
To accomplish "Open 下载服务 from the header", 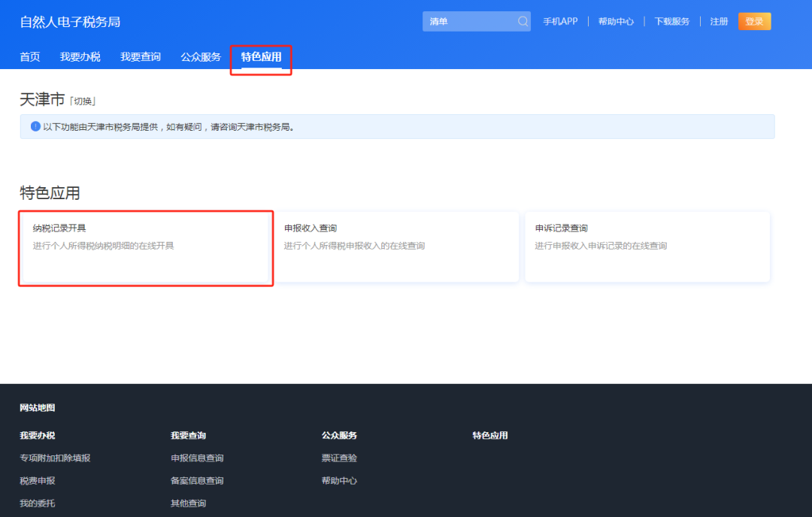I will point(671,21).
